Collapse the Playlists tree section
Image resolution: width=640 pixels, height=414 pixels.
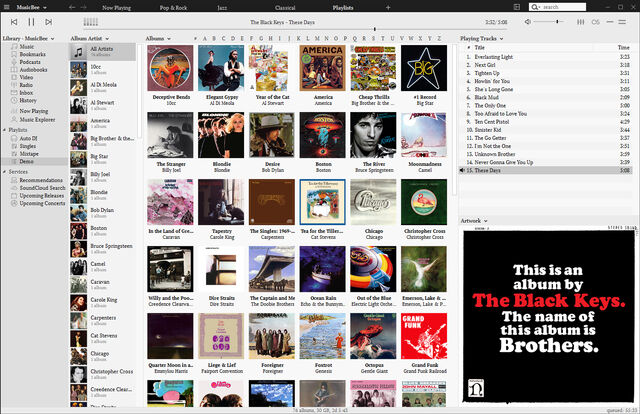click(4, 130)
